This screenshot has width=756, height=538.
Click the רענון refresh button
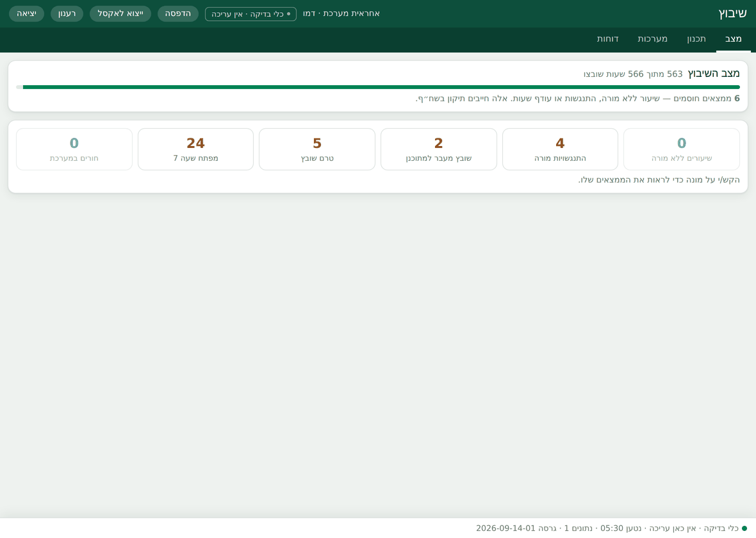point(67,13)
